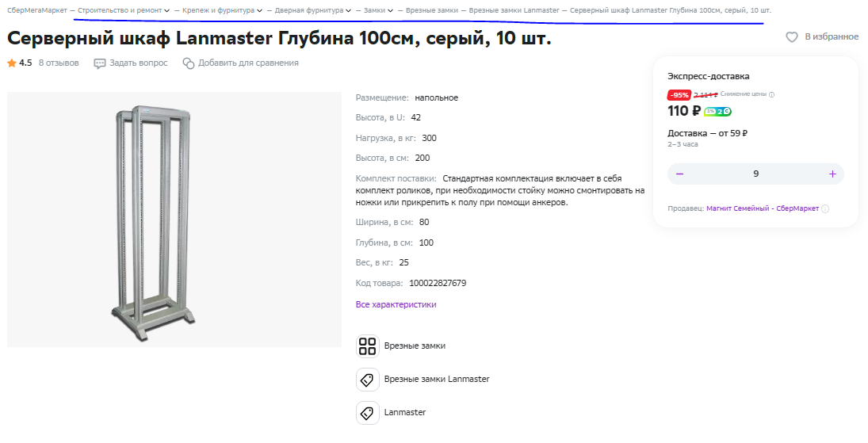Click the 2–3 часа delivery time
Image resolution: width=868 pixels, height=443 pixels.
(x=683, y=144)
